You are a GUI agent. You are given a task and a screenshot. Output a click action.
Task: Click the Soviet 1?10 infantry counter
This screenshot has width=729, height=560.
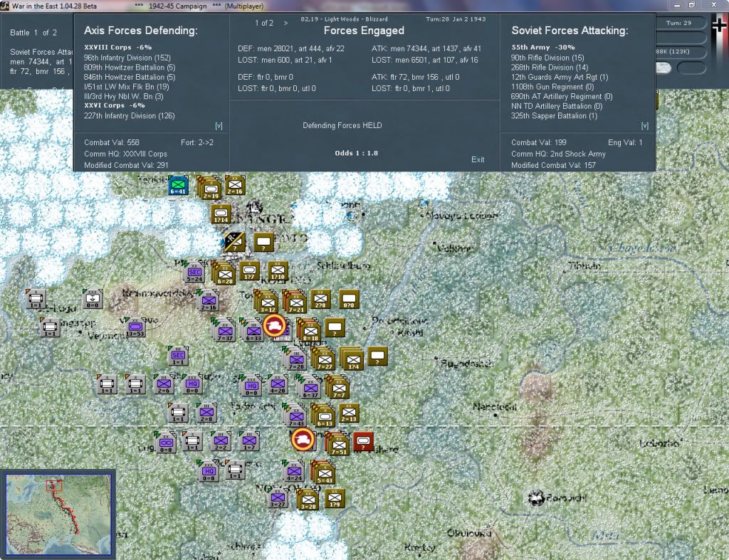[x=278, y=271]
